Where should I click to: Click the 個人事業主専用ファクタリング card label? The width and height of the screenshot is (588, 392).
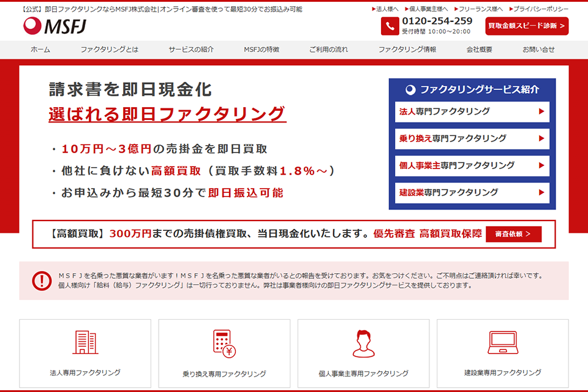363,374
